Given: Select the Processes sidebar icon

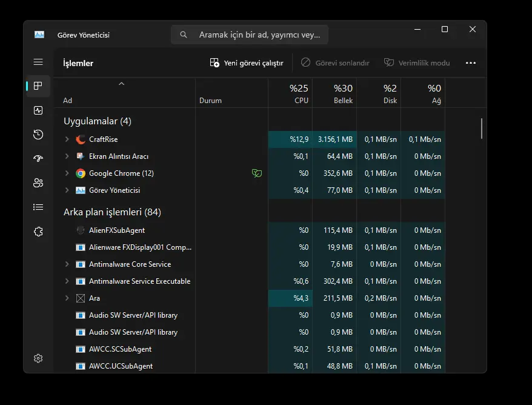Looking at the screenshot, I should (38, 86).
